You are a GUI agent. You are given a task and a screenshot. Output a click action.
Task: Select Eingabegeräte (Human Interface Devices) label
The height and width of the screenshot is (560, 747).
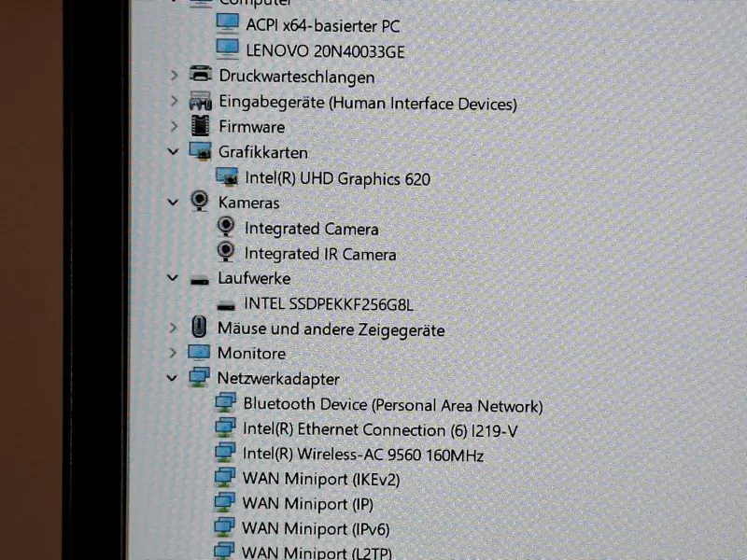click(368, 103)
